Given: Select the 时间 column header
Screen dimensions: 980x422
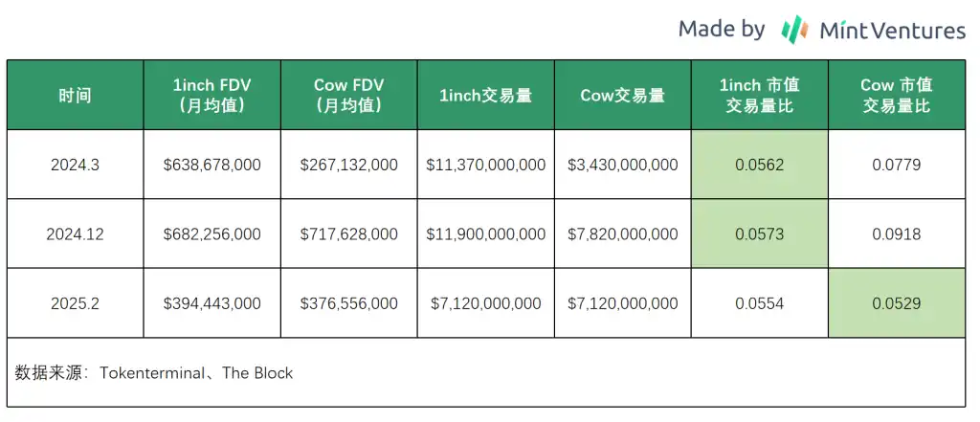Looking at the screenshot, I should [x=75, y=95].
